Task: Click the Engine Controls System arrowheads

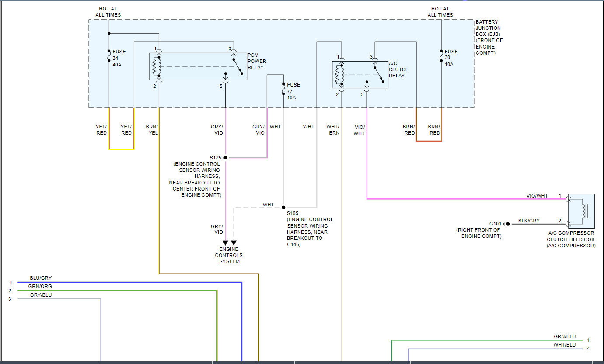Action: coord(230,243)
